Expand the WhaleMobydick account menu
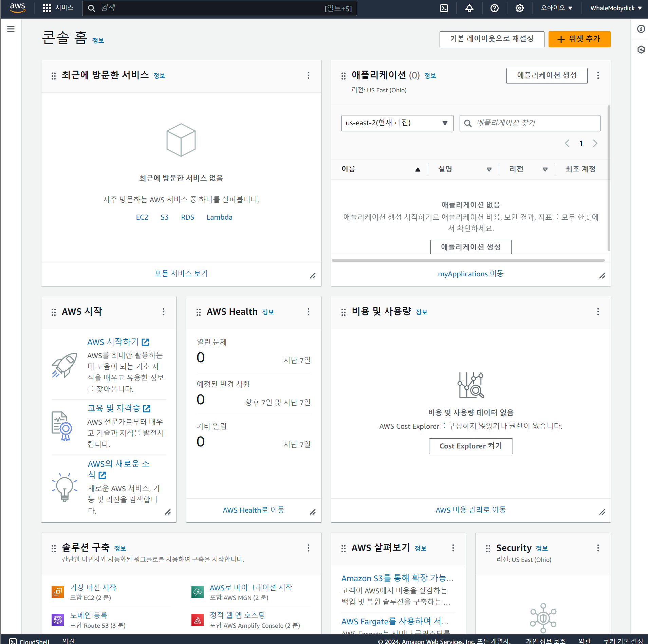 coord(616,8)
